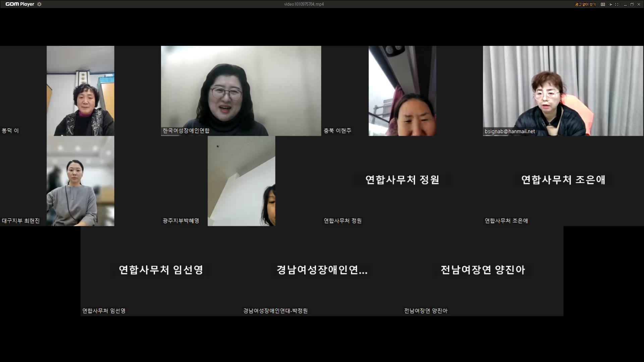Click the 대구지부 최현진 name label

[21, 221]
